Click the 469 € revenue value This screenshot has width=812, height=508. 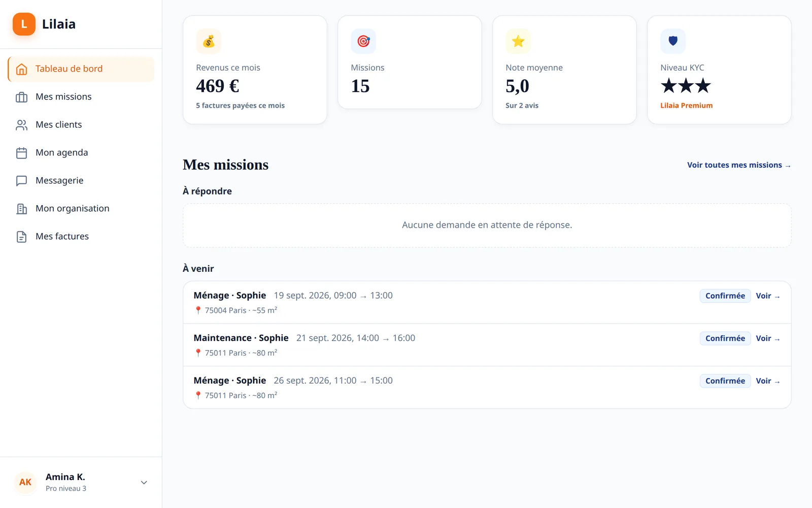click(x=218, y=86)
